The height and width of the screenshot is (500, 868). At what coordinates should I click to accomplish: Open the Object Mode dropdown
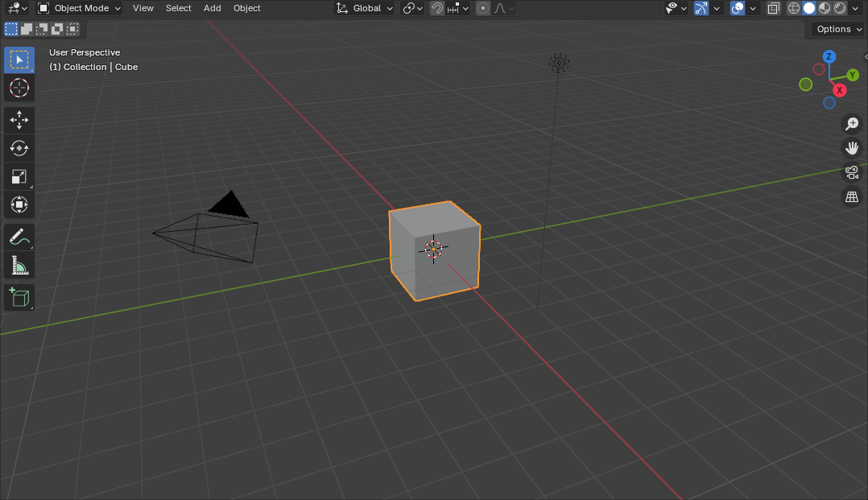coord(79,8)
